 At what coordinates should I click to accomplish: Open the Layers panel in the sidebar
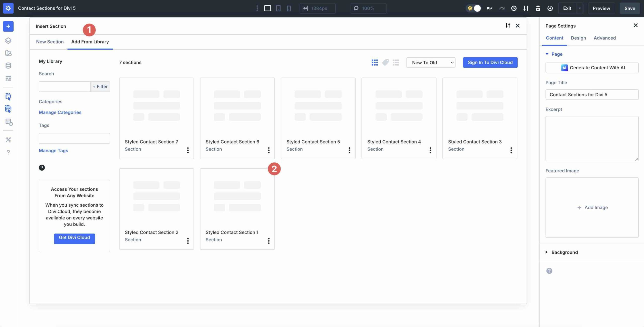pos(8,40)
